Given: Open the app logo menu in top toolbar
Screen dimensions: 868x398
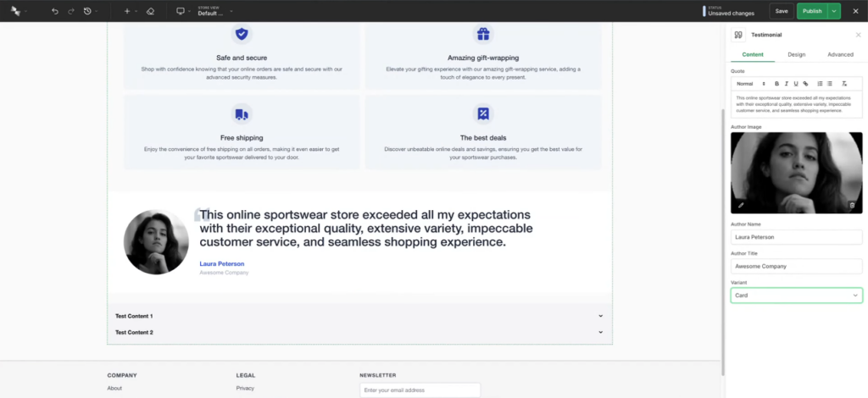Looking at the screenshot, I should click(15, 11).
